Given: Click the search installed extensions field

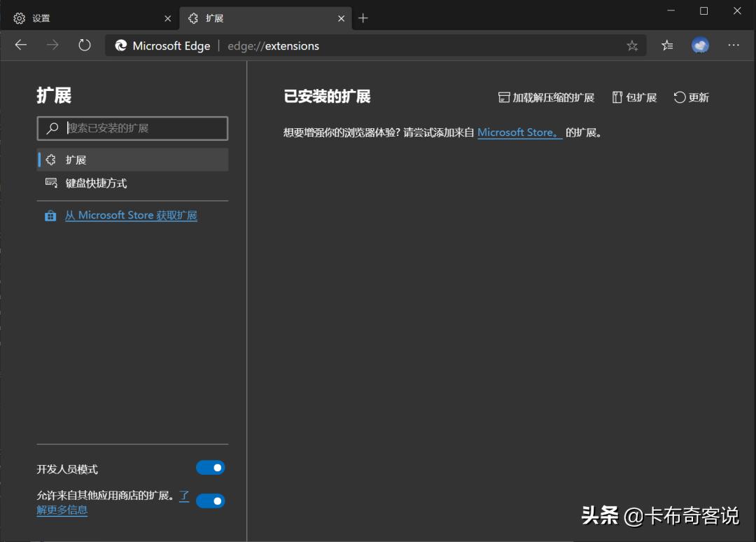Looking at the screenshot, I should coord(132,128).
